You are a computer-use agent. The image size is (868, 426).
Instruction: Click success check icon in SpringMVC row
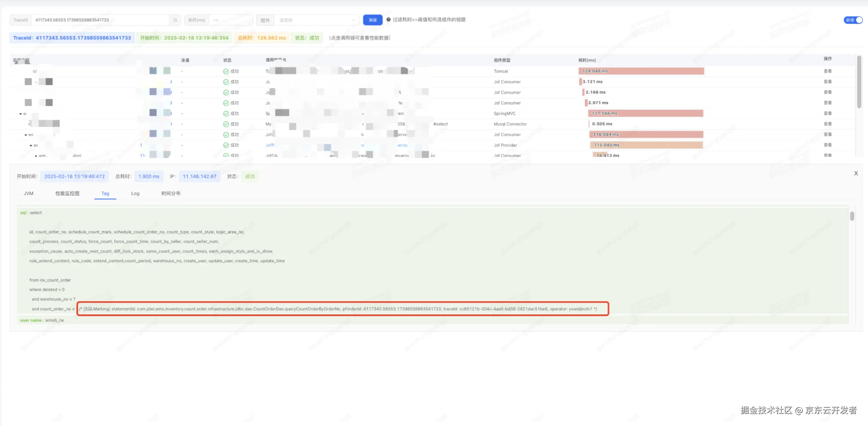click(226, 114)
